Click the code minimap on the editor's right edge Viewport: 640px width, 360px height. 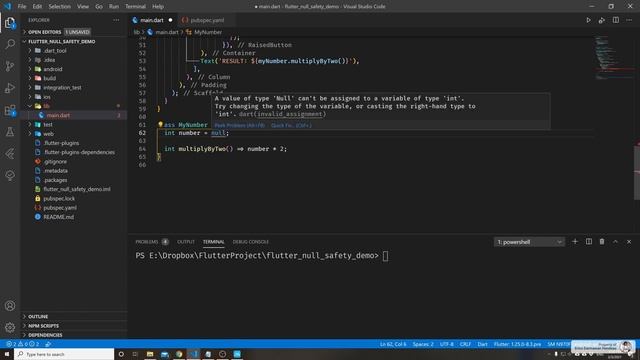613,57
